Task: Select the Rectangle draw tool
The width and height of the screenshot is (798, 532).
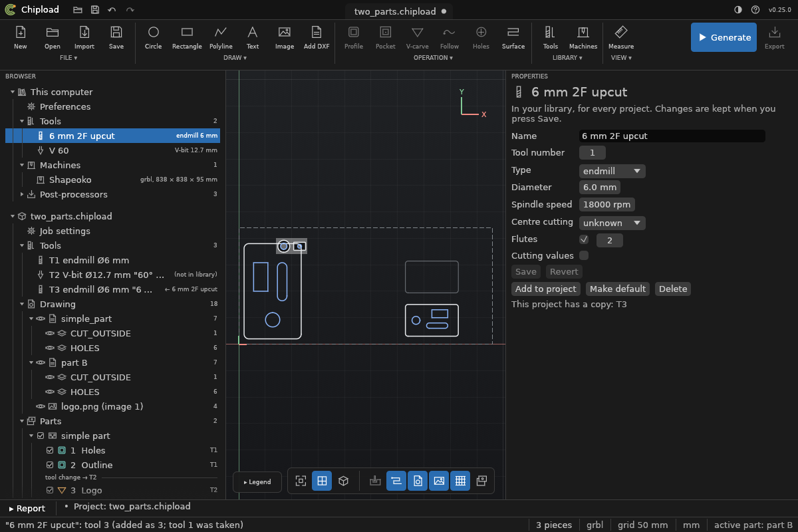Action: [187, 37]
